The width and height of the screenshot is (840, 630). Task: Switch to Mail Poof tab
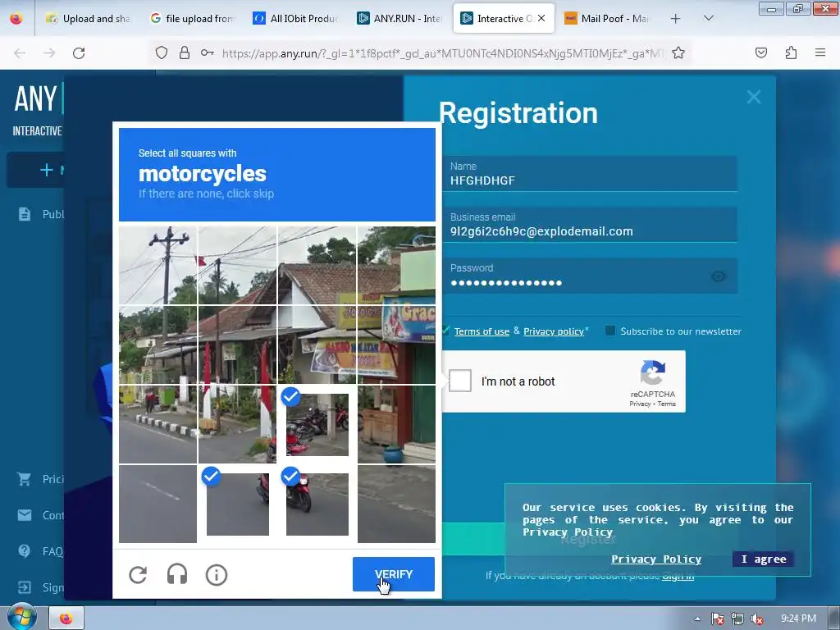pos(607,18)
